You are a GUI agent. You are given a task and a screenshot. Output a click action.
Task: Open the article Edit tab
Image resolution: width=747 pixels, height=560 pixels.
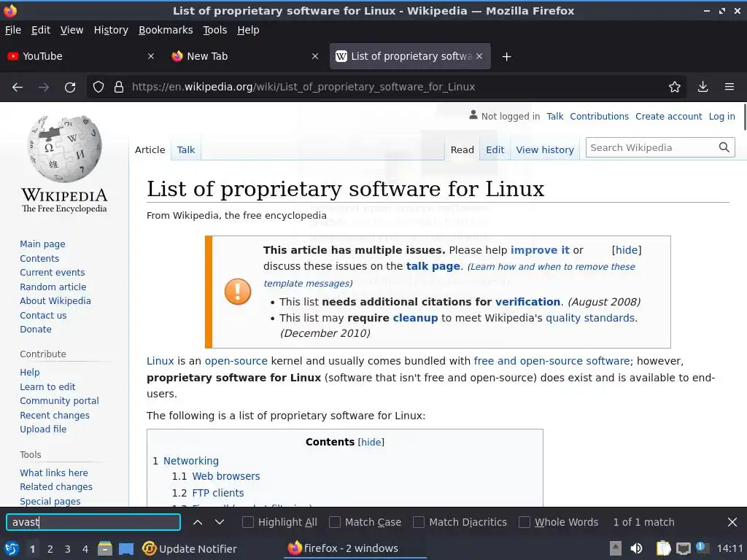tap(495, 149)
